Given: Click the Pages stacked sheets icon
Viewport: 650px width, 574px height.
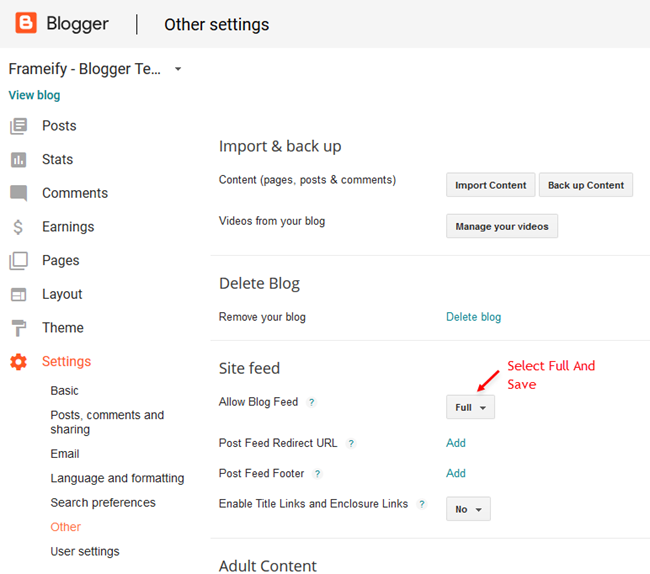Looking at the screenshot, I should [19, 261].
